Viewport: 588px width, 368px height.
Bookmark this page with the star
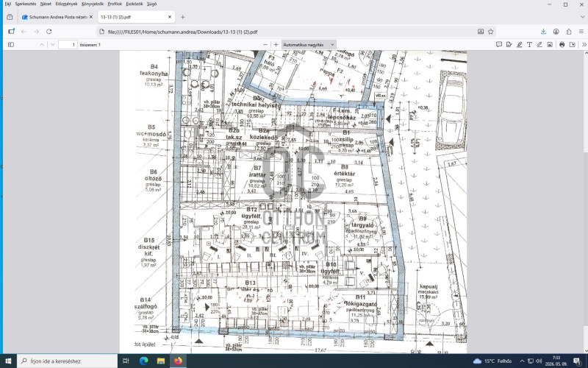(490, 32)
